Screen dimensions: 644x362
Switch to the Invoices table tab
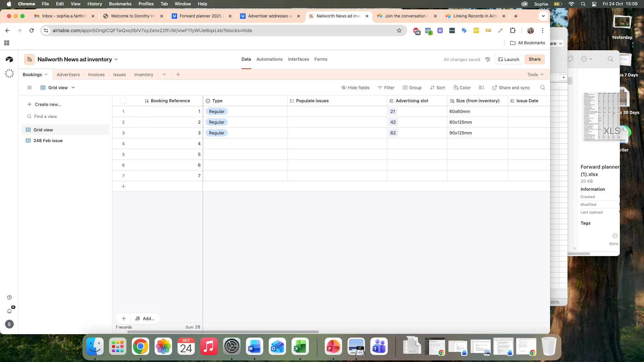click(96, 74)
